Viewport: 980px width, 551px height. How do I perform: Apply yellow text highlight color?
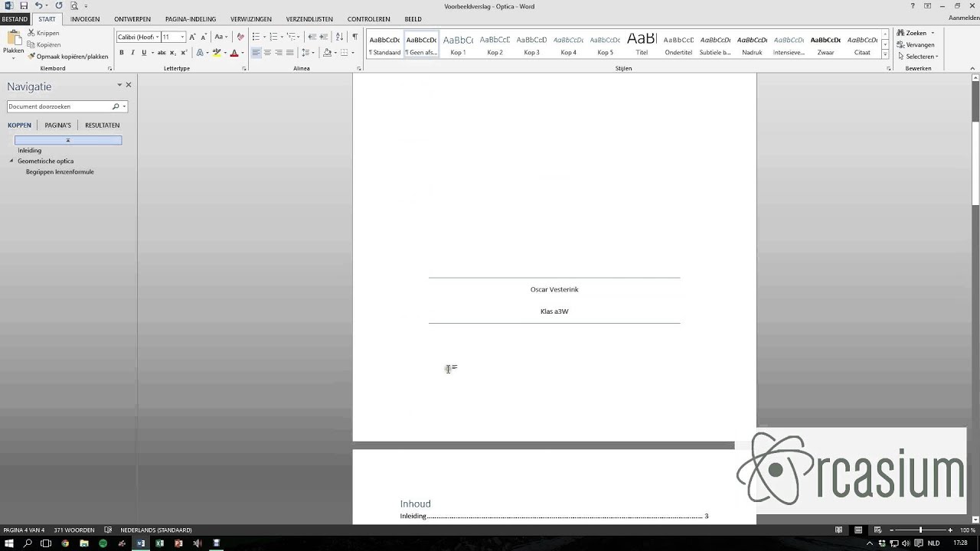217,53
